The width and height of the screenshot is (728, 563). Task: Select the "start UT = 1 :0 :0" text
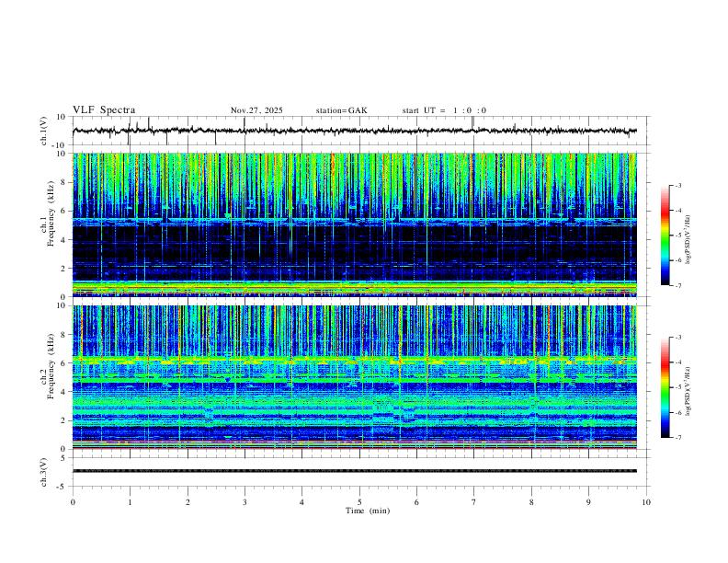tap(444, 110)
